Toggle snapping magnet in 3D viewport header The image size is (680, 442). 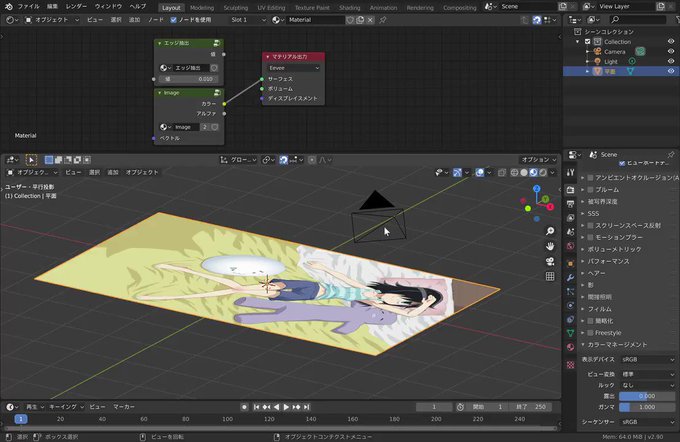pos(283,160)
